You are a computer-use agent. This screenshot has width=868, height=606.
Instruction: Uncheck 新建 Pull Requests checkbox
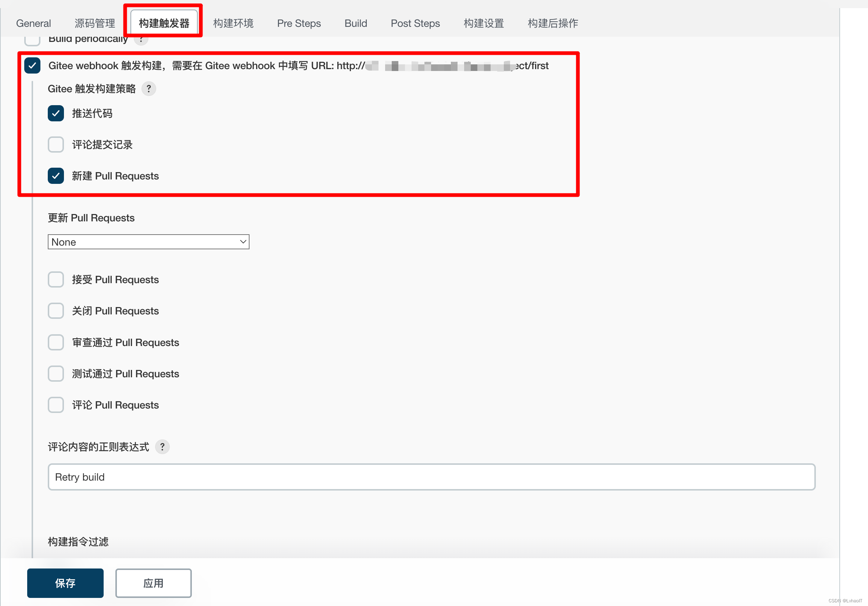point(55,176)
